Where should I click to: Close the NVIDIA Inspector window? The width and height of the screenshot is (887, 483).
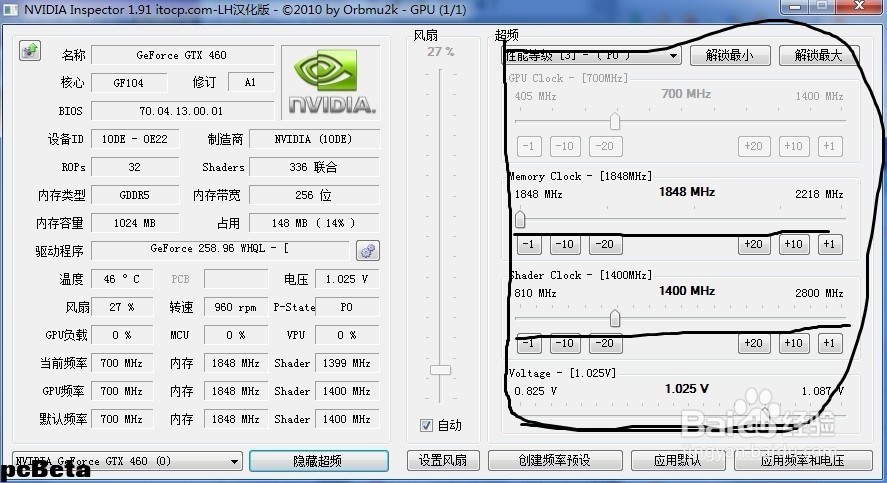pyautogui.click(x=859, y=6)
